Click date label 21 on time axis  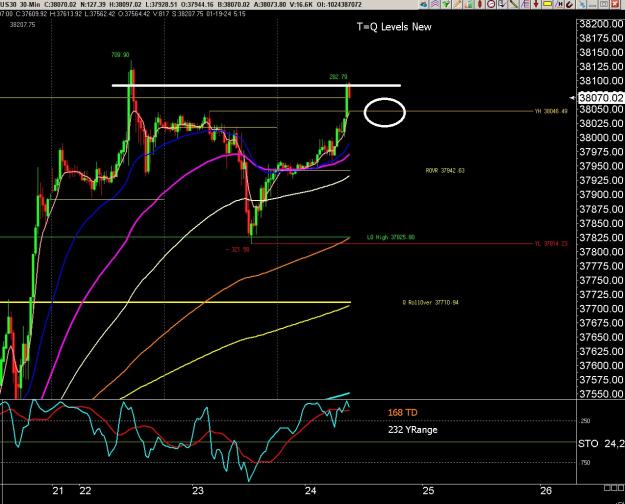click(58, 491)
